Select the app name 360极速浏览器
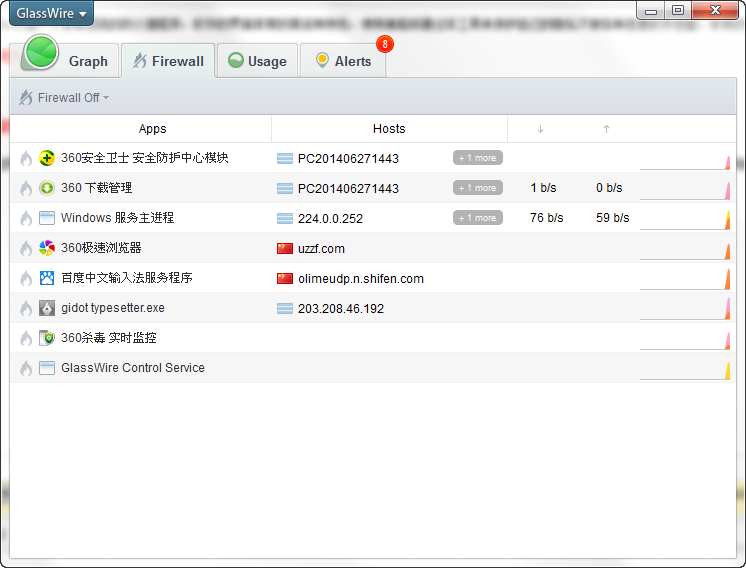The width and height of the screenshot is (746, 568). tap(101, 248)
